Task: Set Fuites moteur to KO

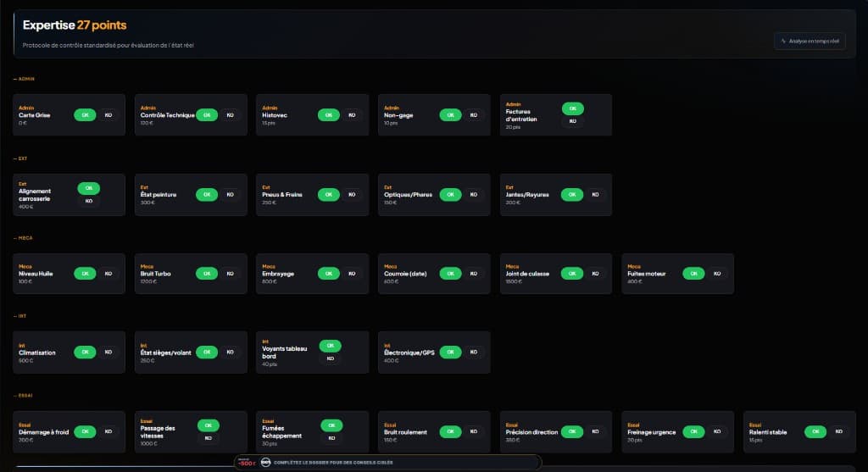Action: click(x=717, y=274)
